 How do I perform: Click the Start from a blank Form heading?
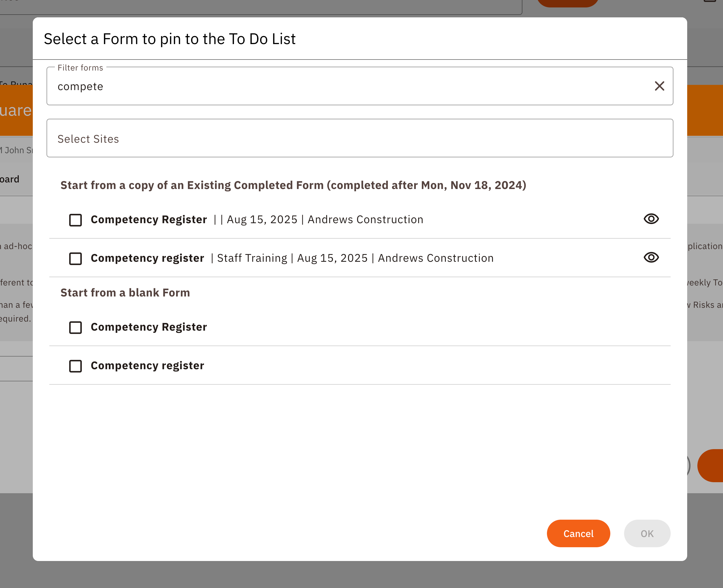click(125, 293)
